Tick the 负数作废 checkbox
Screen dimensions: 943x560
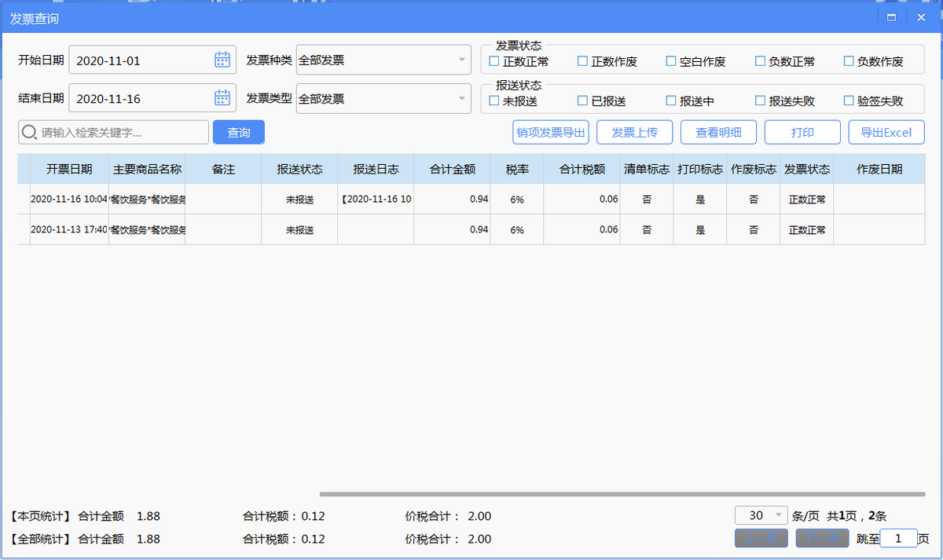point(849,61)
